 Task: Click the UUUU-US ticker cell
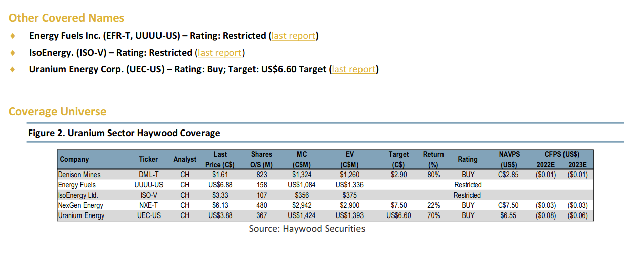[x=148, y=185]
